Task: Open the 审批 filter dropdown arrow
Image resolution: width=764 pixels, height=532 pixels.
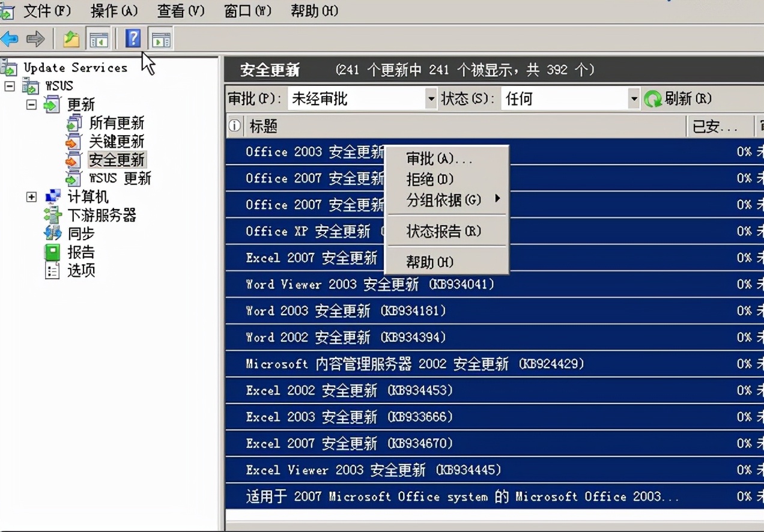Action: click(x=431, y=98)
